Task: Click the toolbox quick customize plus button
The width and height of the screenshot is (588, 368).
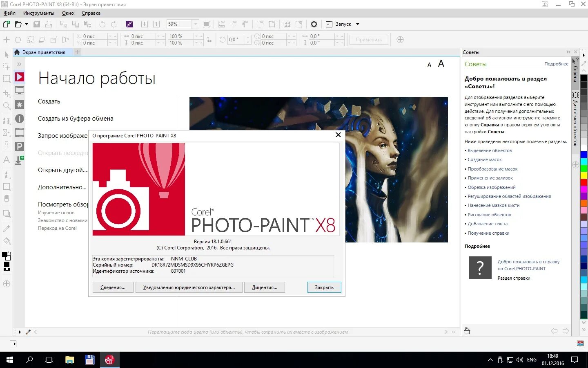Action: (7, 284)
